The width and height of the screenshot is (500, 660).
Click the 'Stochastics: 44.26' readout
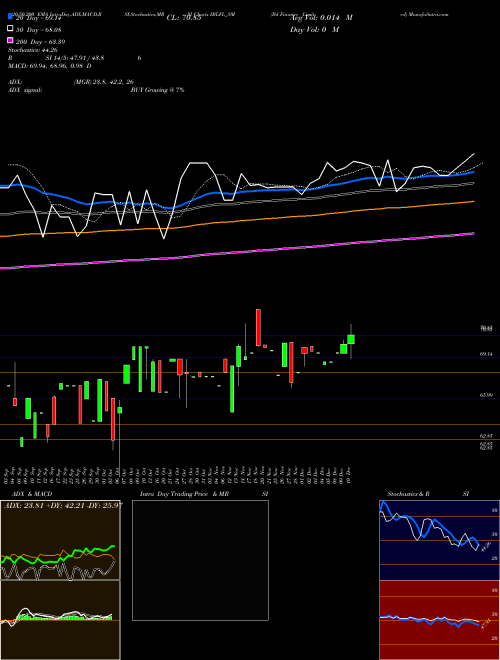click(33, 50)
